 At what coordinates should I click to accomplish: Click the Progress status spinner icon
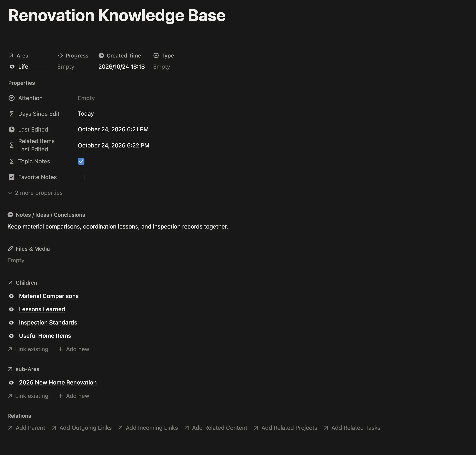[60, 56]
